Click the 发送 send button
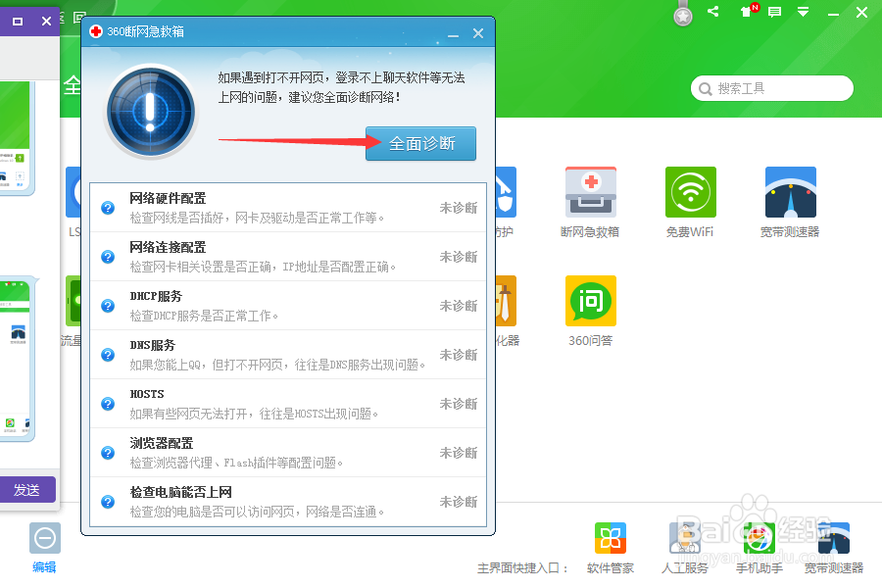This screenshot has width=882, height=588. [27, 489]
